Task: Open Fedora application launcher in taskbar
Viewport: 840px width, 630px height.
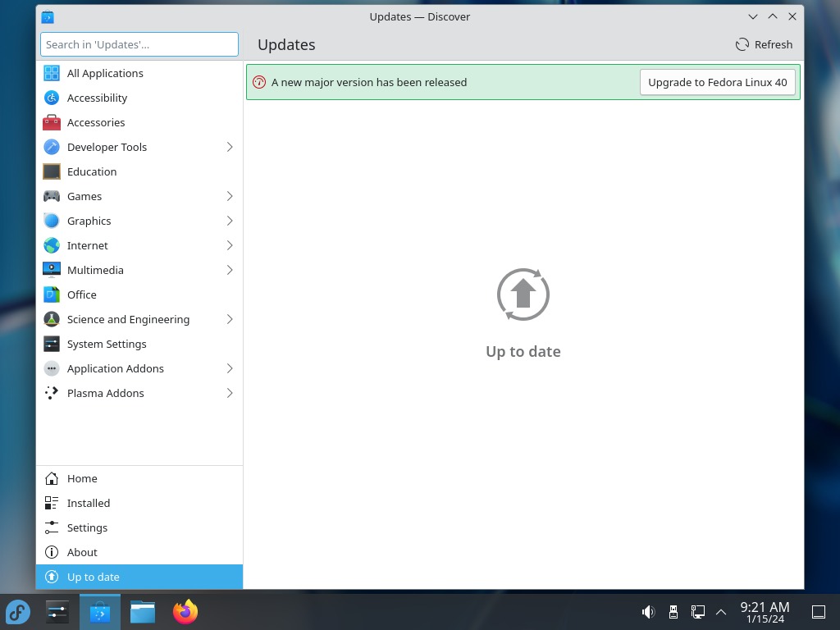Action: point(18,612)
